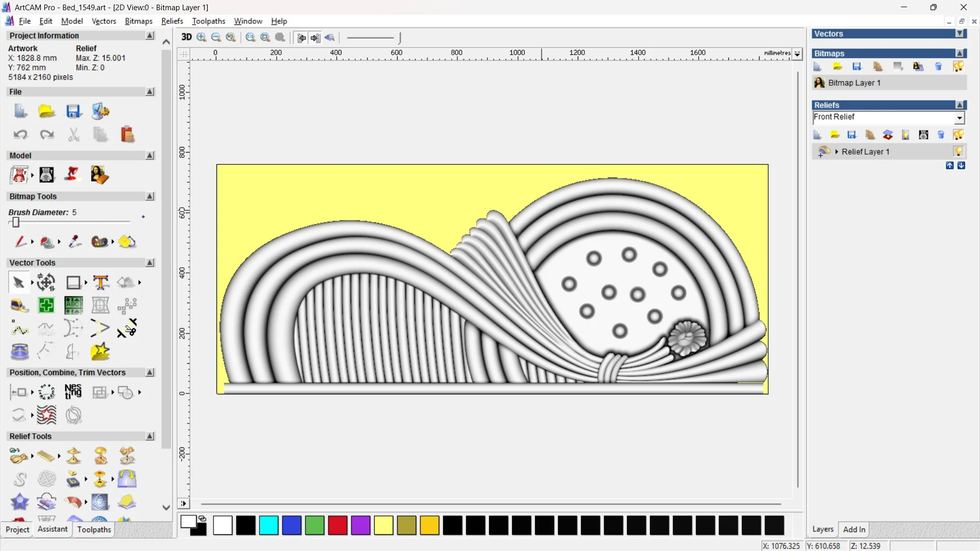Collapse the Bitmap Tools section
Screen dimensions: 980x551
pyautogui.click(x=150, y=196)
